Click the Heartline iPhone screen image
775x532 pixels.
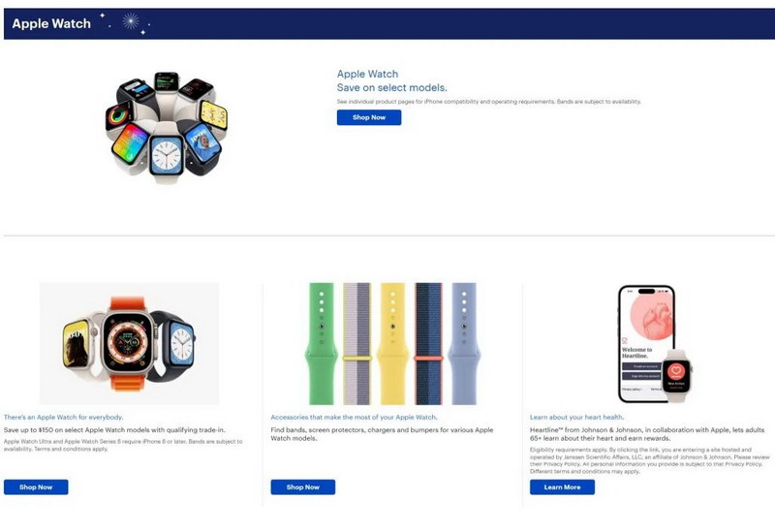[645, 344]
